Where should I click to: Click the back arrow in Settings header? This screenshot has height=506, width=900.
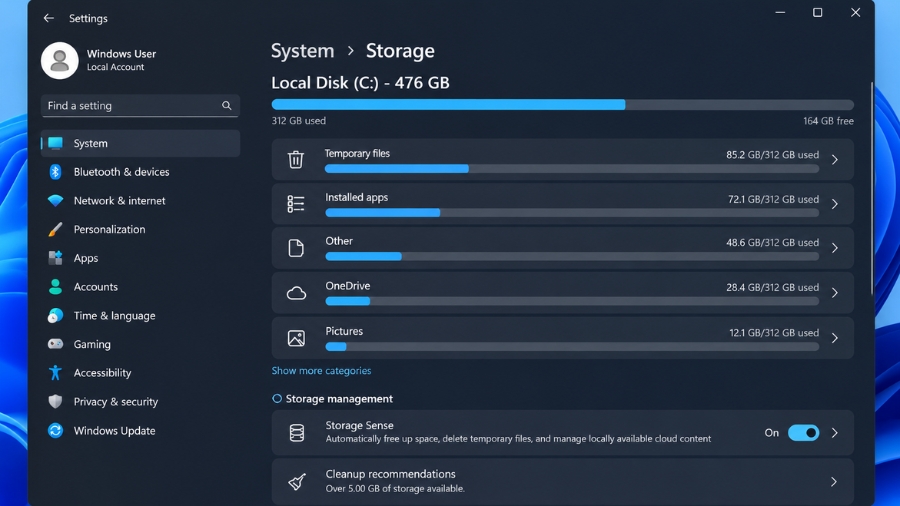(x=49, y=18)
